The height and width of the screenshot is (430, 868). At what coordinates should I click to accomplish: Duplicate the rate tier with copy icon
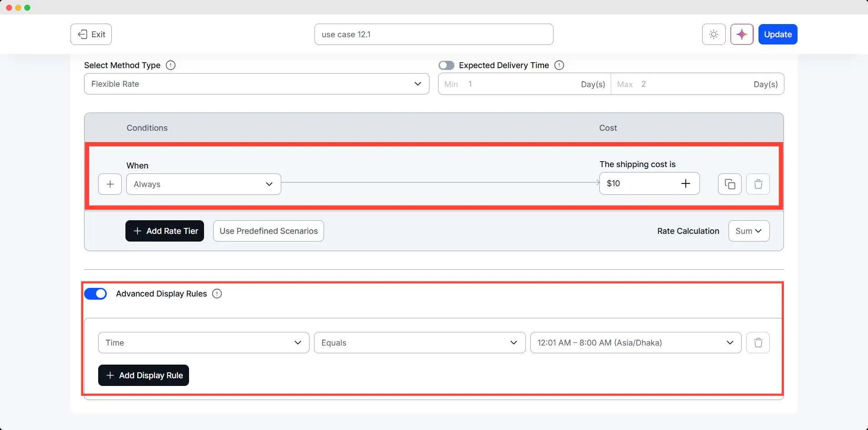[729, 184]
